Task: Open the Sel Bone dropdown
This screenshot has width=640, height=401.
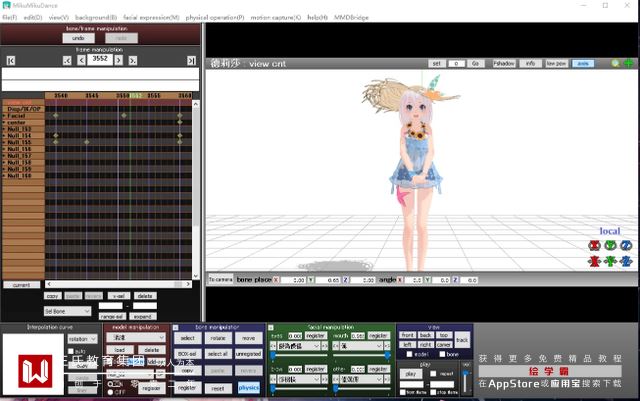Action: [x=67, y=311]
